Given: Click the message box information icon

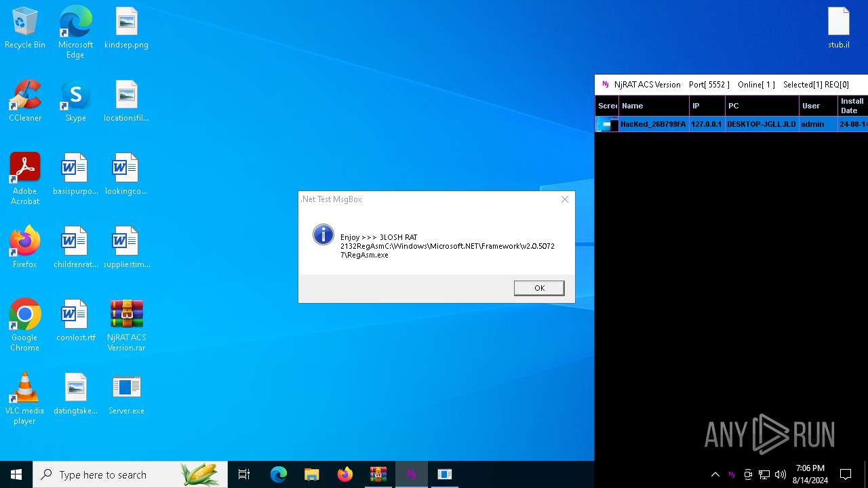Looking at the screenshot, I should pos(323,235).
